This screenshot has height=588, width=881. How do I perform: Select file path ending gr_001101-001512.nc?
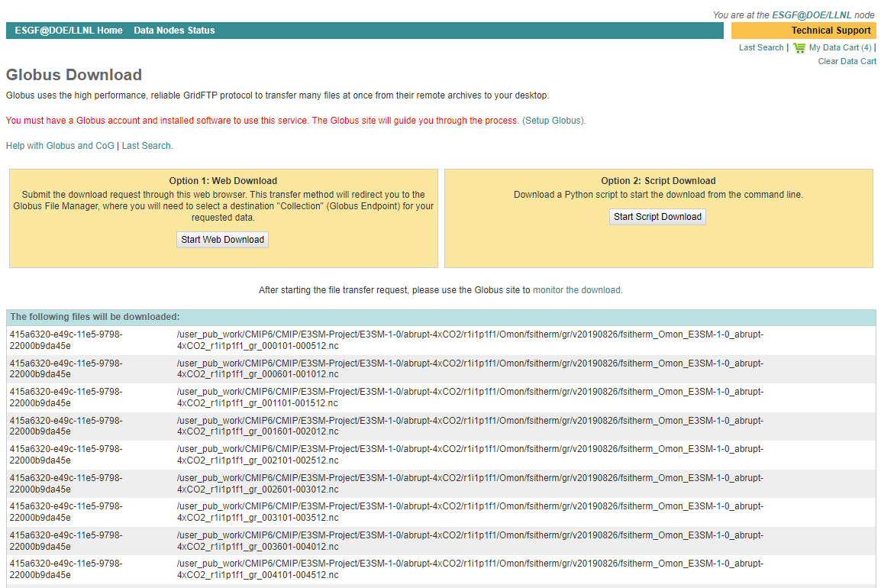470,397
